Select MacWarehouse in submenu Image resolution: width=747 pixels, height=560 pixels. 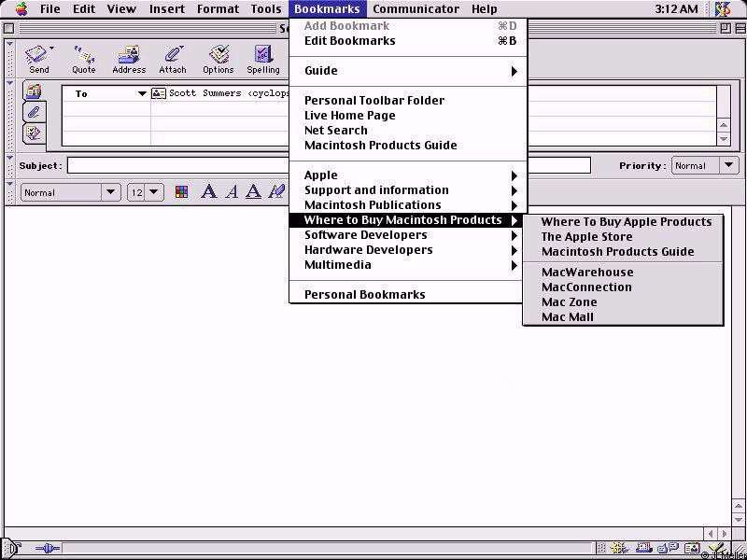click(623, 273)
